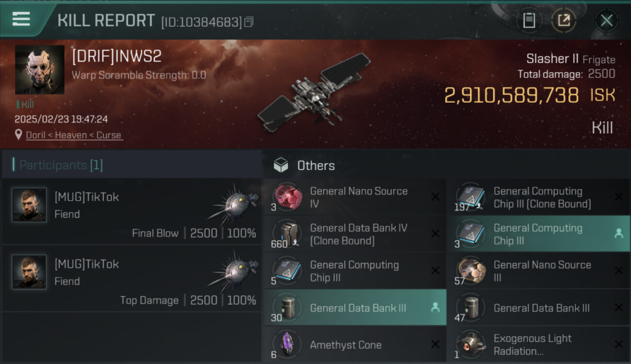The width and height of the screenshot is (631, 364).
Task: Open the Doril < Heaven < Curse location link
Action: [x=73, y=135]
